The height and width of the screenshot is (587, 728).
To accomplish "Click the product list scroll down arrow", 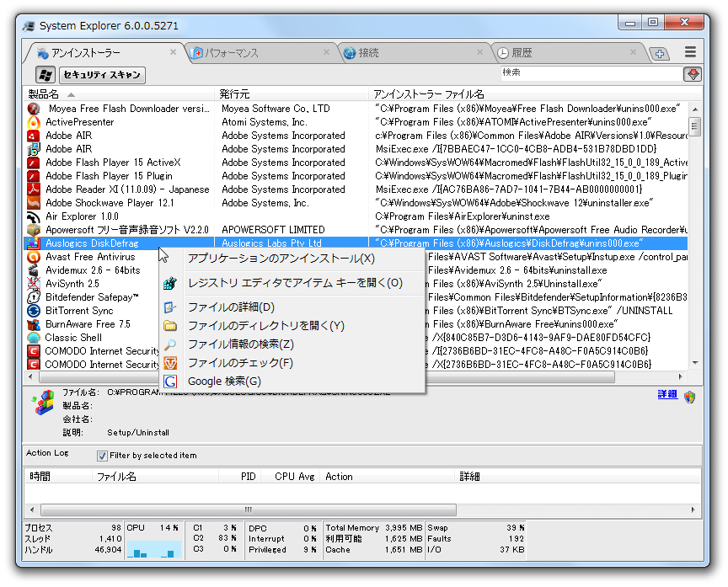I will (x=695, y=363).
